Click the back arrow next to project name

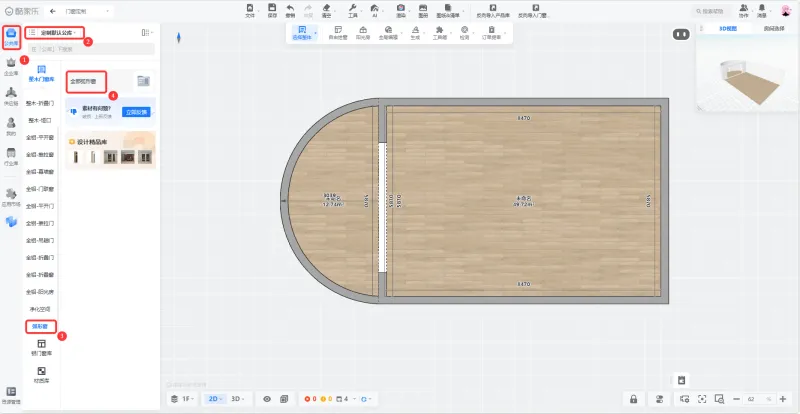(x=52, y=11)
